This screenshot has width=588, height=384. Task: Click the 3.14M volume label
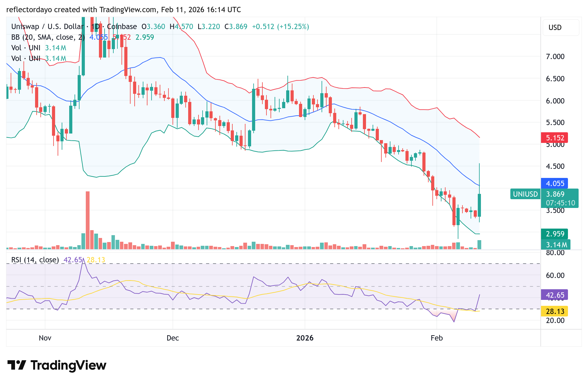click(556, 245)
